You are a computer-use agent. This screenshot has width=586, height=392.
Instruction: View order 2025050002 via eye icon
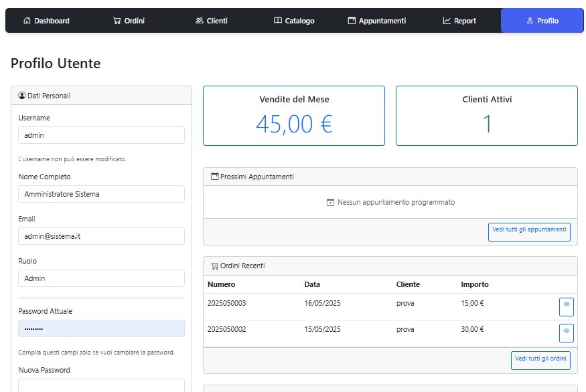pos(566,332)
